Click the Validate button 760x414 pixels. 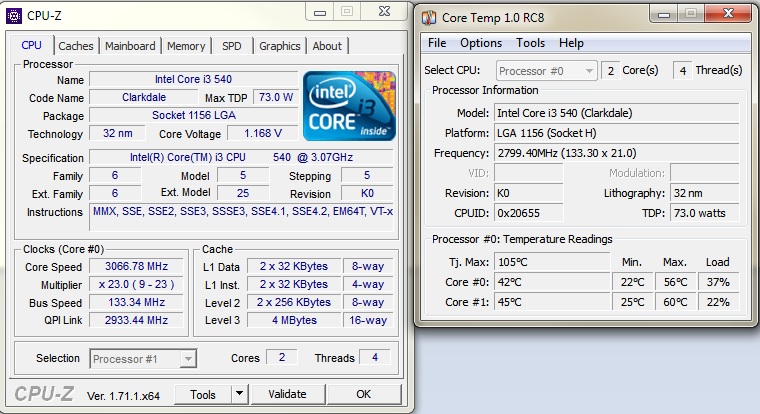point(287,394)
